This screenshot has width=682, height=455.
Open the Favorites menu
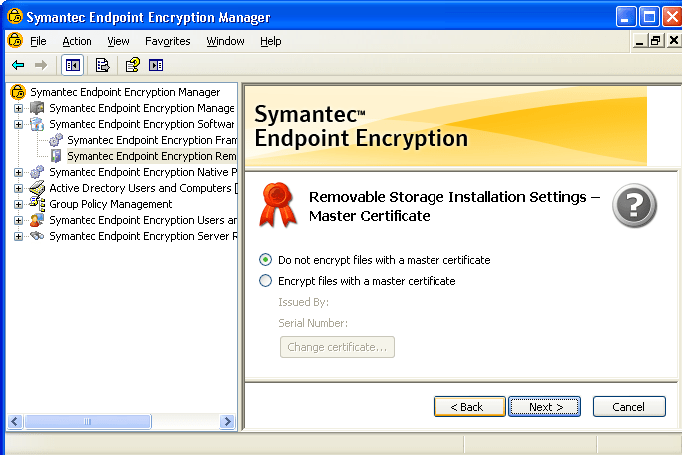168,41
